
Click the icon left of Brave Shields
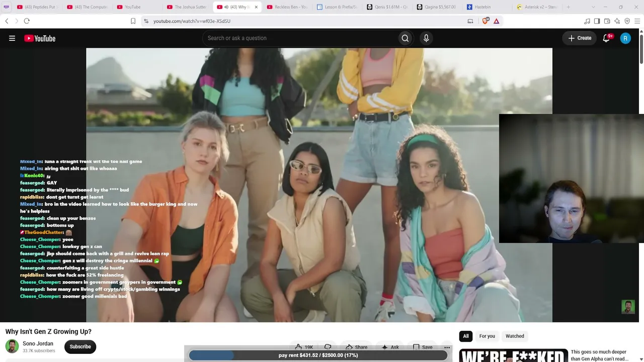[470, 21]
